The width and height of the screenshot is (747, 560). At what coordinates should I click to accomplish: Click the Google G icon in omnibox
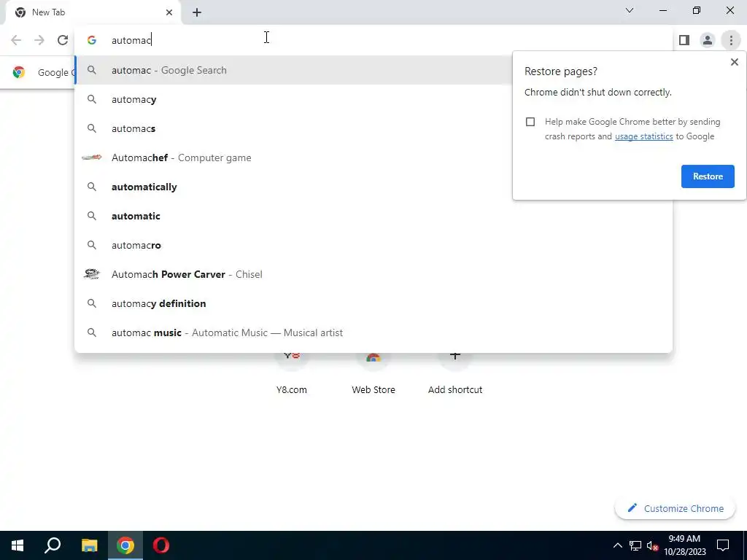tap(92, 40)
